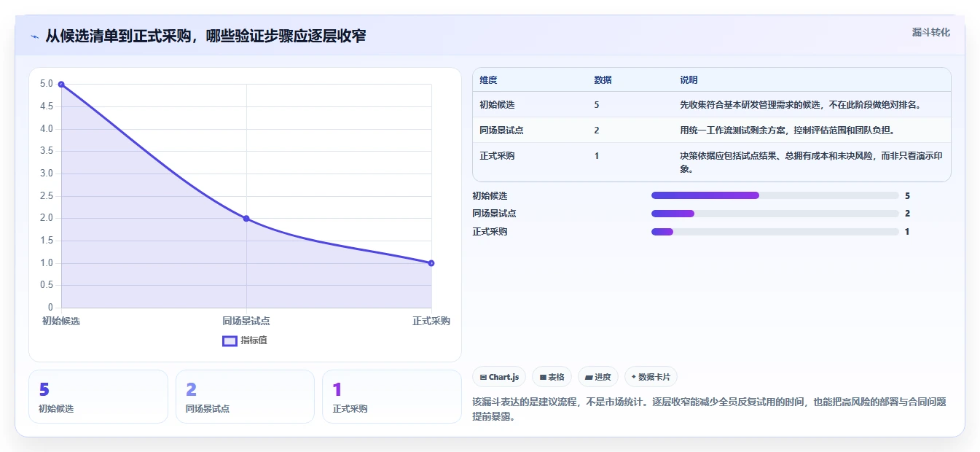This screenshot has width=980, height=452.
Task: Click the value 5 after the 初始候选 progress bar
Action: 907,195
